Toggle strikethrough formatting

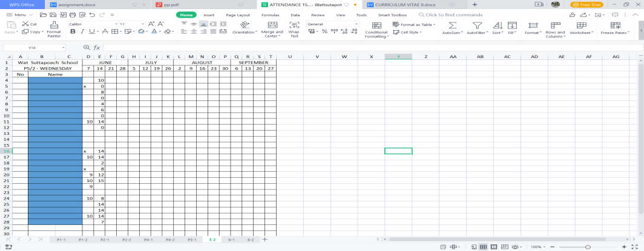click(105, 31)
